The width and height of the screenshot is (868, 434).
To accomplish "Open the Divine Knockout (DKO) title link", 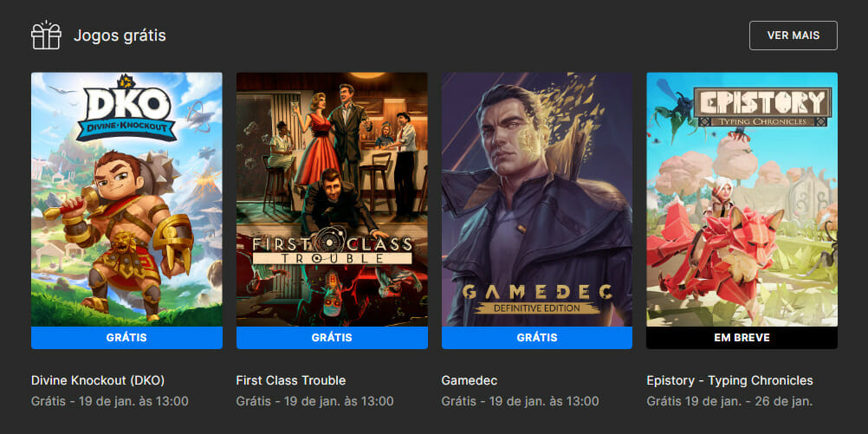I will click(98, 381).
